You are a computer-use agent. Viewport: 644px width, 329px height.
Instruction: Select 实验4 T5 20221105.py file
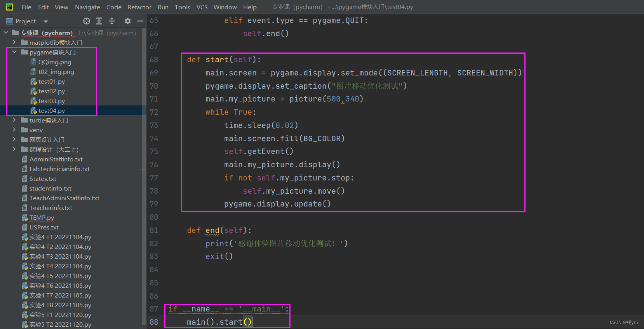(x=60, y=276)
